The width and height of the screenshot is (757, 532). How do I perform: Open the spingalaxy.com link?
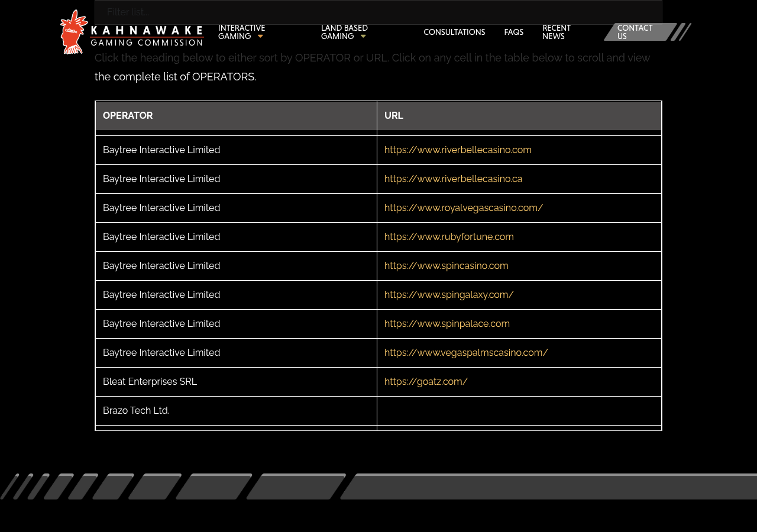tap(449, 295)
